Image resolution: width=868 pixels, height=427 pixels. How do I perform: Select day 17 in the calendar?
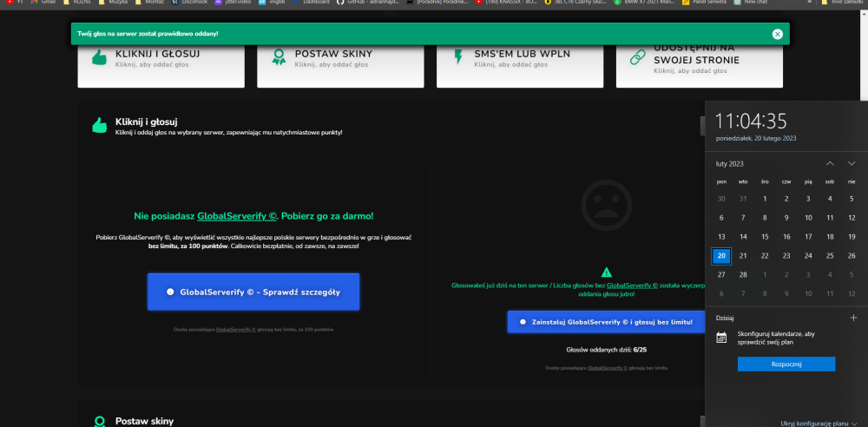click(x=808, y=236)
